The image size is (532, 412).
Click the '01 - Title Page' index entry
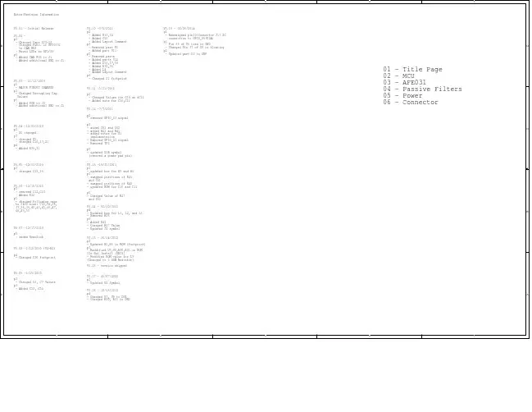point(412,70)
